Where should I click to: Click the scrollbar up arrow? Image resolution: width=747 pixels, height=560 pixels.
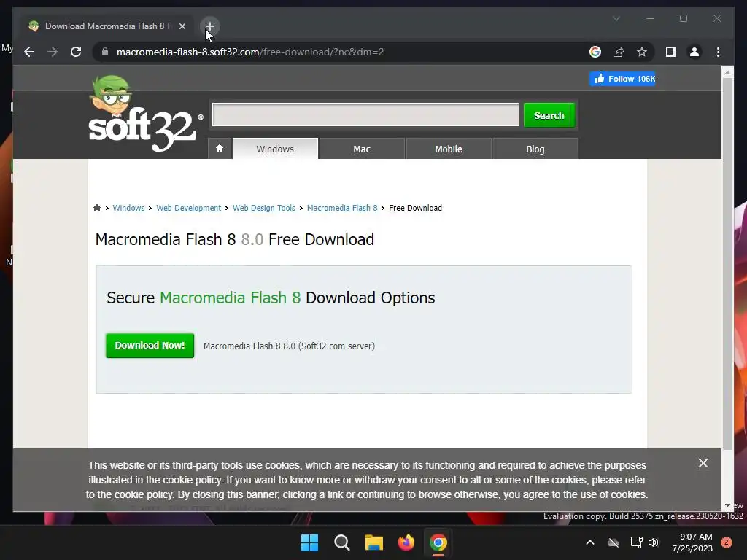coord(727,72)
